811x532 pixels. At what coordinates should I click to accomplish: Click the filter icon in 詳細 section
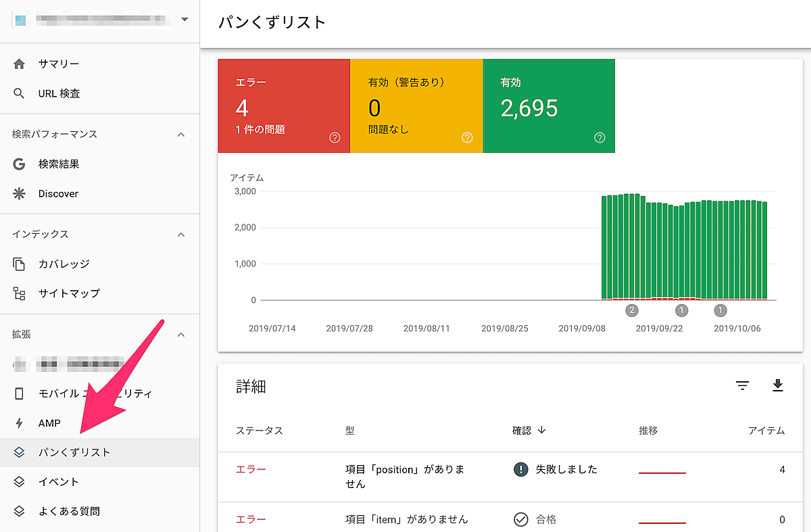(x=743, y=386)
